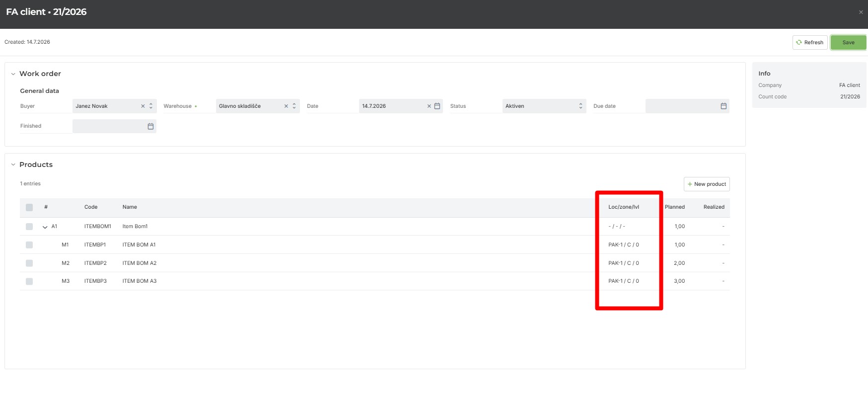Collapse the A1 product row
The image size is (868, 410).
[45, 227]
